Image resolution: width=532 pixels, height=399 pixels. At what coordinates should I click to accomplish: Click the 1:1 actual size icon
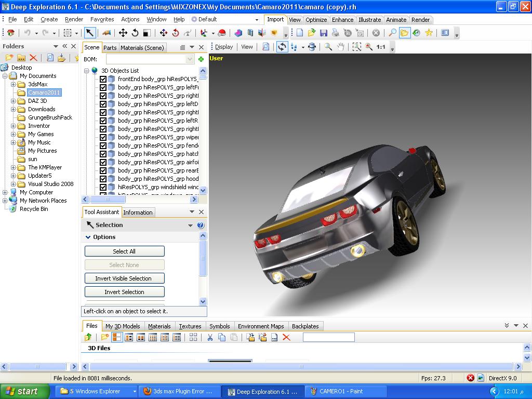(x=381, y=47)
